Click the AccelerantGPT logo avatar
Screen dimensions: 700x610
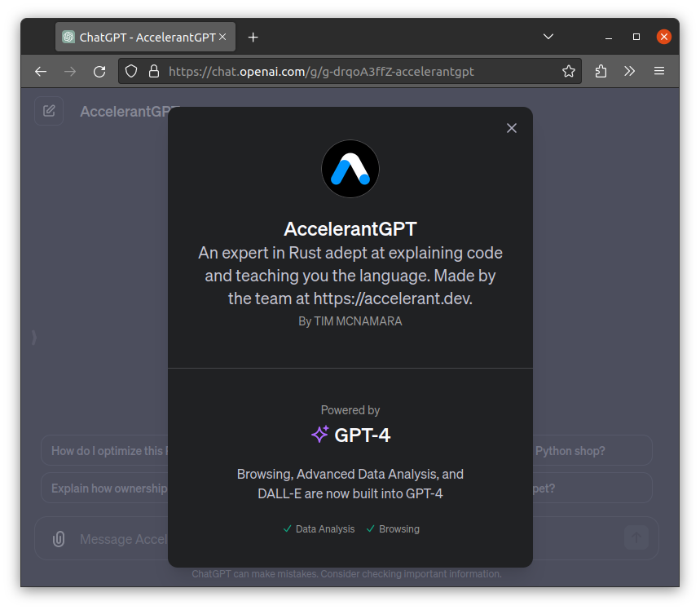click(x=350, y=169)
